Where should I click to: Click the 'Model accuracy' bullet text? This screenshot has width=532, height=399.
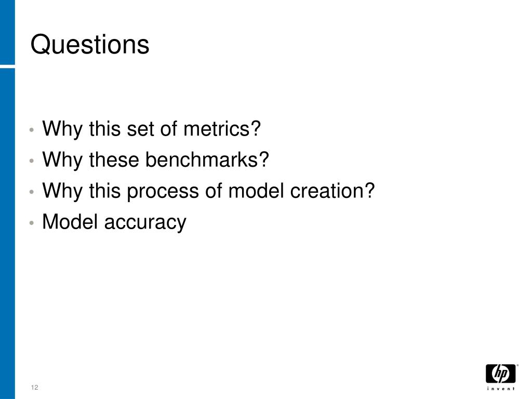pyautogui.click(x=114, y=222)
